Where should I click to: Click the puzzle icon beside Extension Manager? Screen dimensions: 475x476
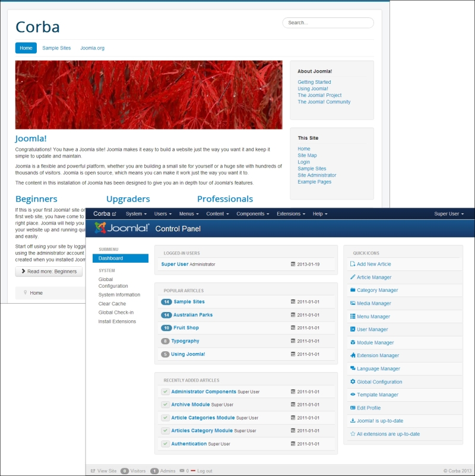pyautogui.click(x=353, y=356)
